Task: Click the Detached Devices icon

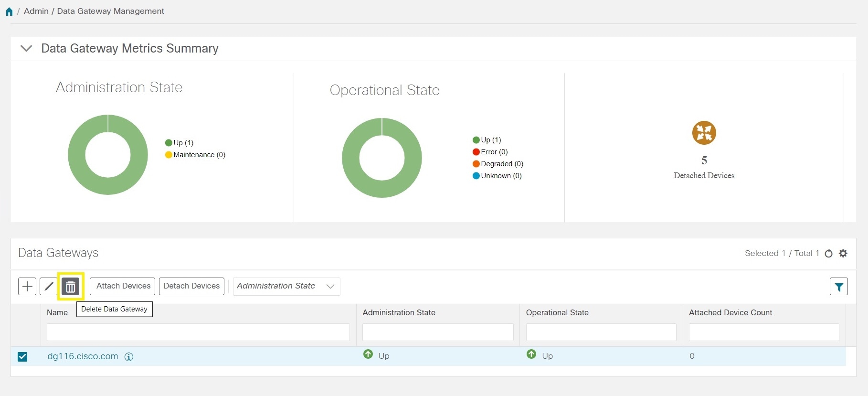Action: click(704, 133)
